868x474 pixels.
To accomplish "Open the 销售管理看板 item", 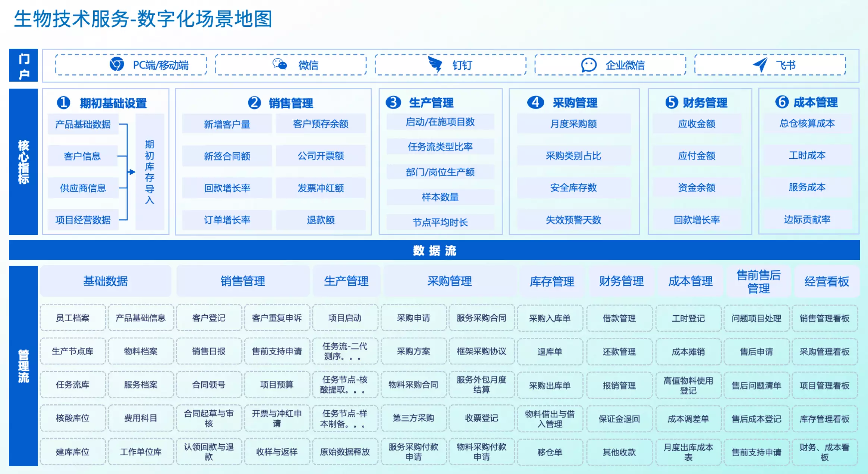I will pyautogui.click(x=824, y=318).
